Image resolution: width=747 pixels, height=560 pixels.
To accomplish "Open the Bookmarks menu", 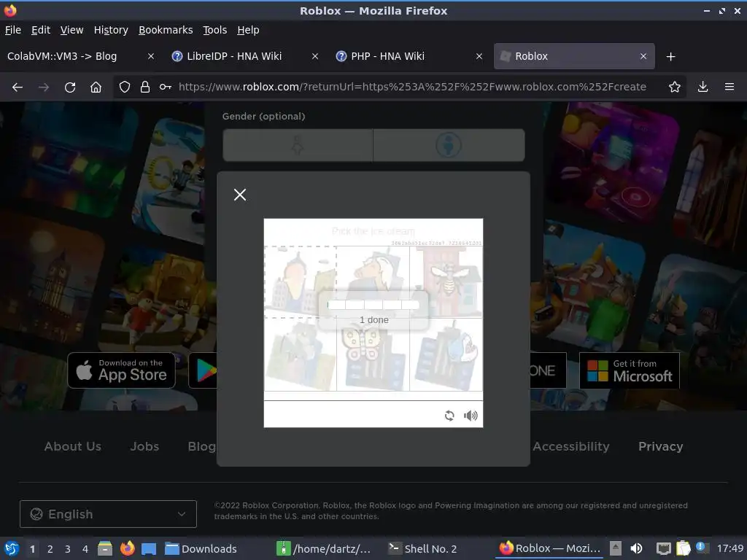I will (x=166, y=30).
